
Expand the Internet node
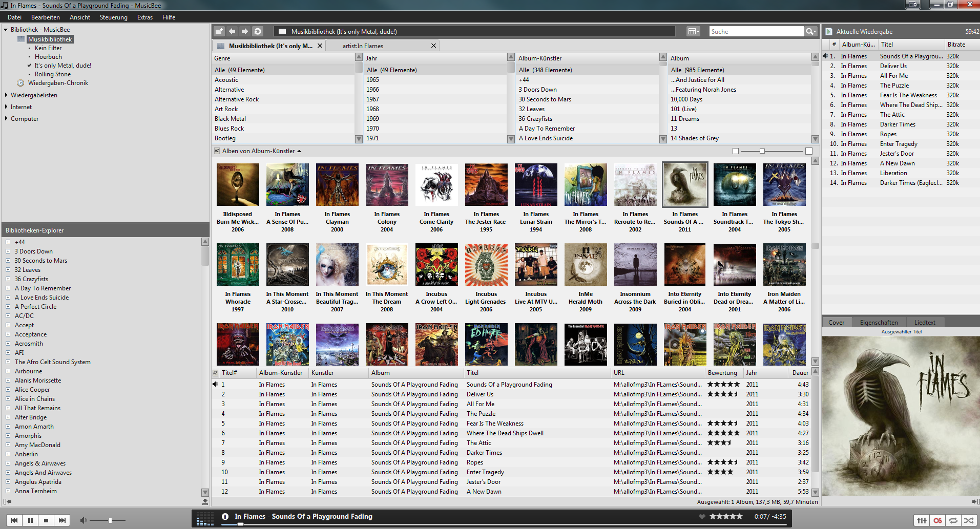[6, 107]
